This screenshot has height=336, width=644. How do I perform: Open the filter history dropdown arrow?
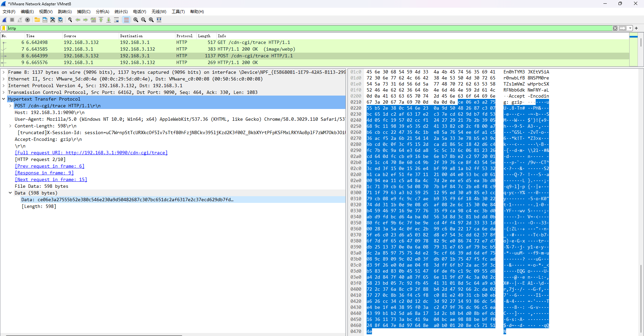(630, 28)
